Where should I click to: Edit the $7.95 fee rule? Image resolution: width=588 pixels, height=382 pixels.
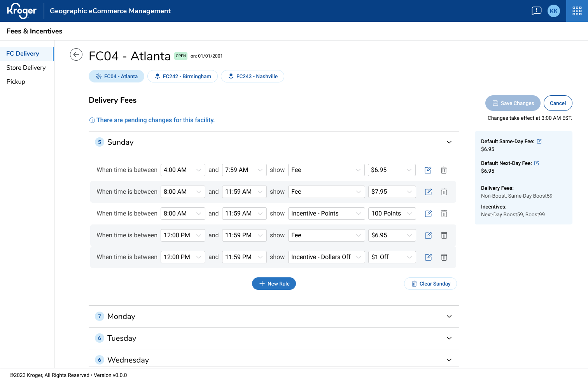pyautogui.click(x=428, y=192)
